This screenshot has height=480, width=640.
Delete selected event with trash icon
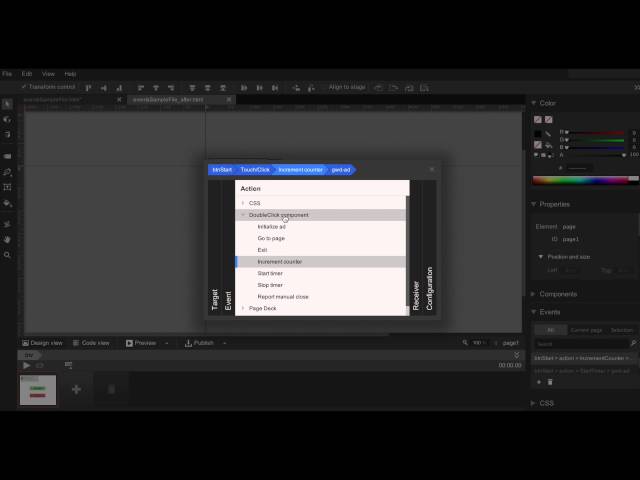[x=550, y=382]
